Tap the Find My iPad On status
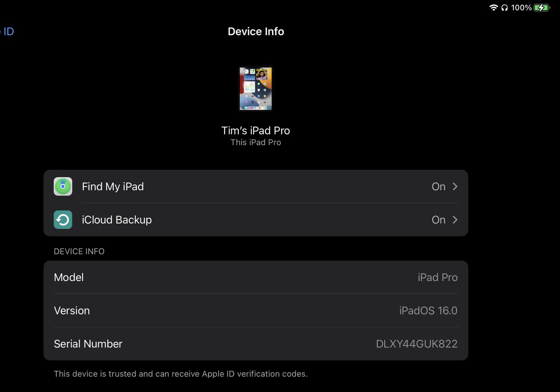 (x=438, y=186)
